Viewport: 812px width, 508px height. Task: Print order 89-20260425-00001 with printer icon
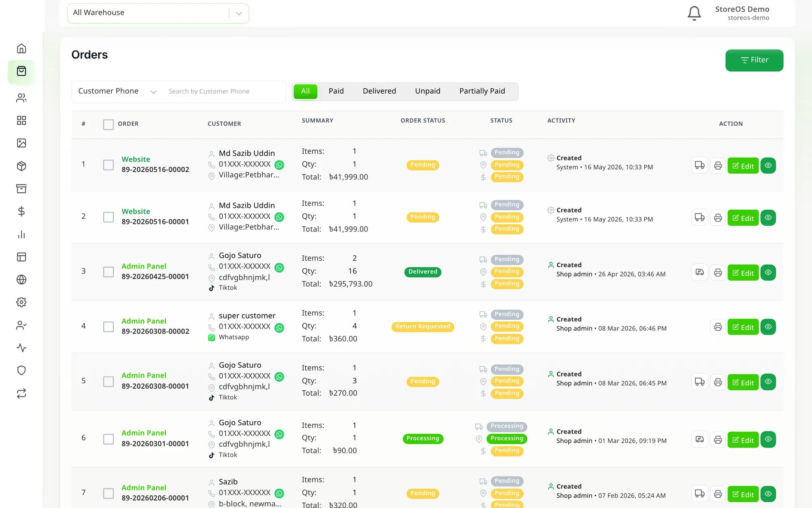(718, 273)
